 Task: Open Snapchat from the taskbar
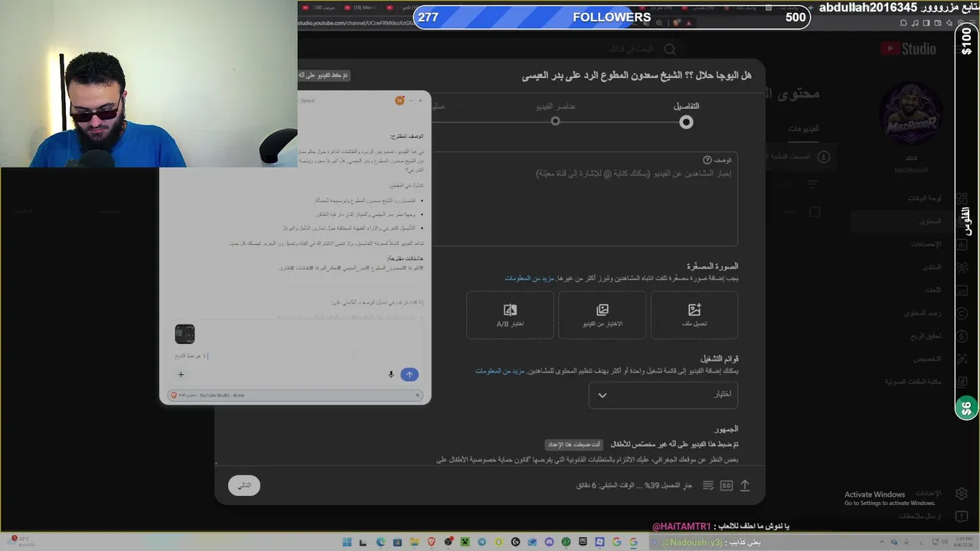pos(498,542)
